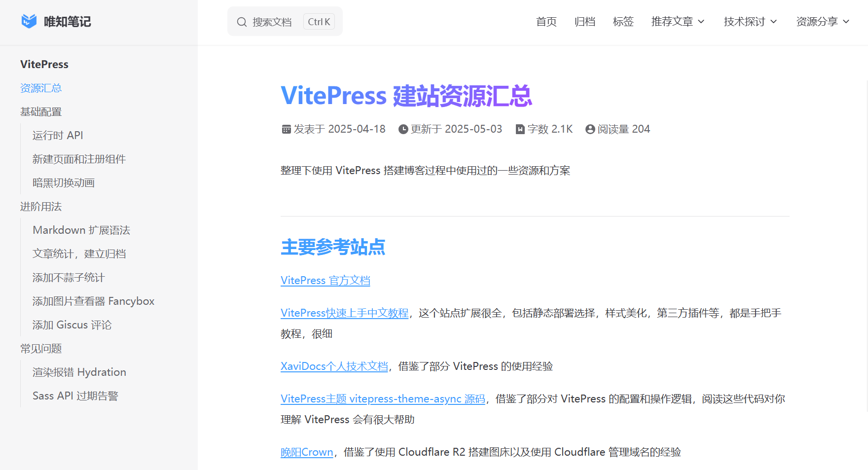Image resolution: width=868 pixels, height=470 pixels.
Task: Click the clock icon beside 更新于 date
Action: coord(403,129)
